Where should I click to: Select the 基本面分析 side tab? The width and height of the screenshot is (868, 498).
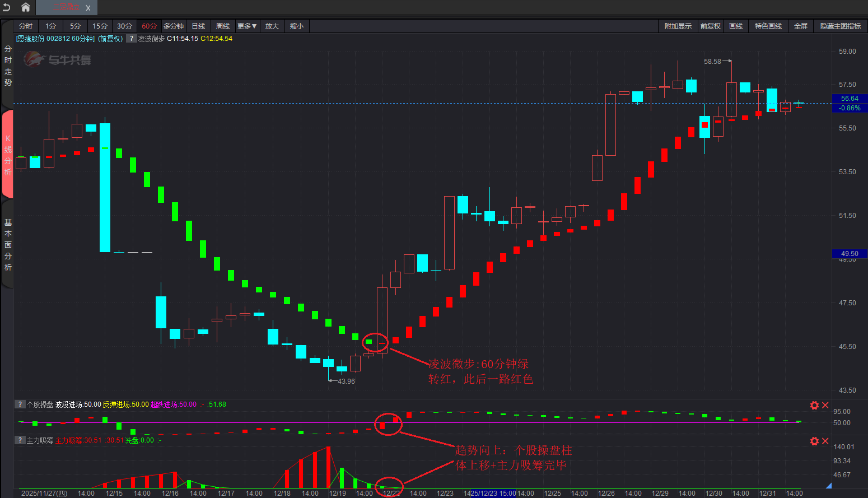(8, 245)
